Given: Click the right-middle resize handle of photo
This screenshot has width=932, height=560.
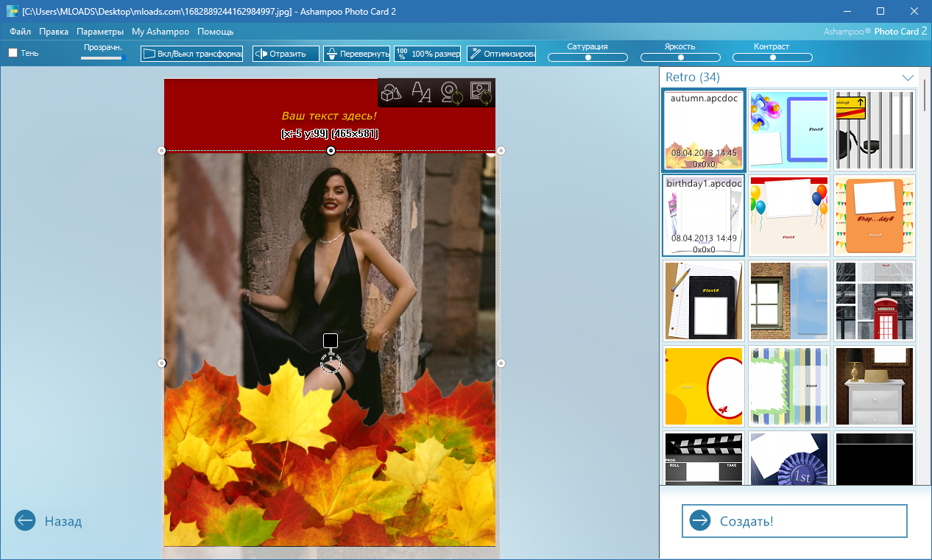Looking at the screenshot, I should [501, 363].
